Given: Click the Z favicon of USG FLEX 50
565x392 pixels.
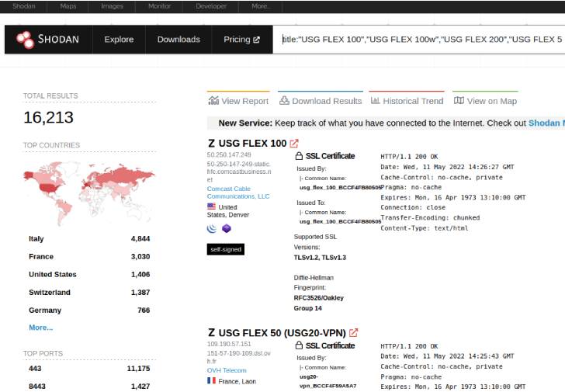Looking at the screenshot, I should click(212, 332).
